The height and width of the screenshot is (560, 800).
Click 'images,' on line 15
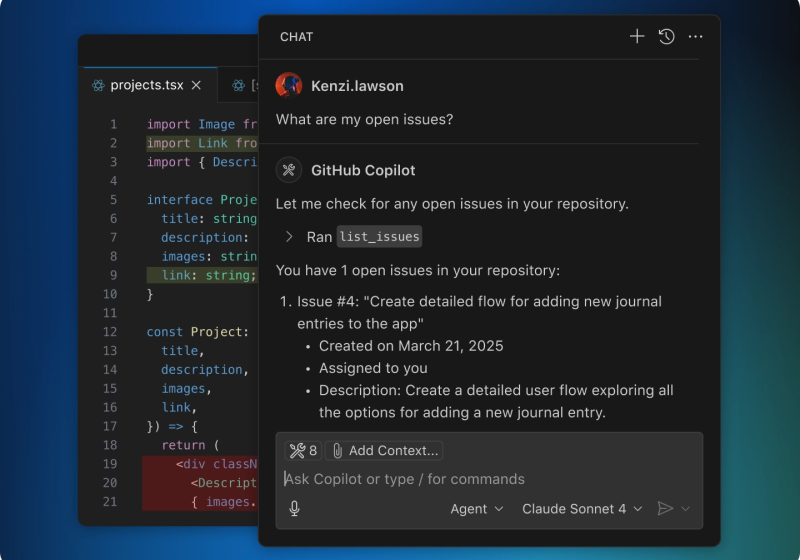(186, 389)
